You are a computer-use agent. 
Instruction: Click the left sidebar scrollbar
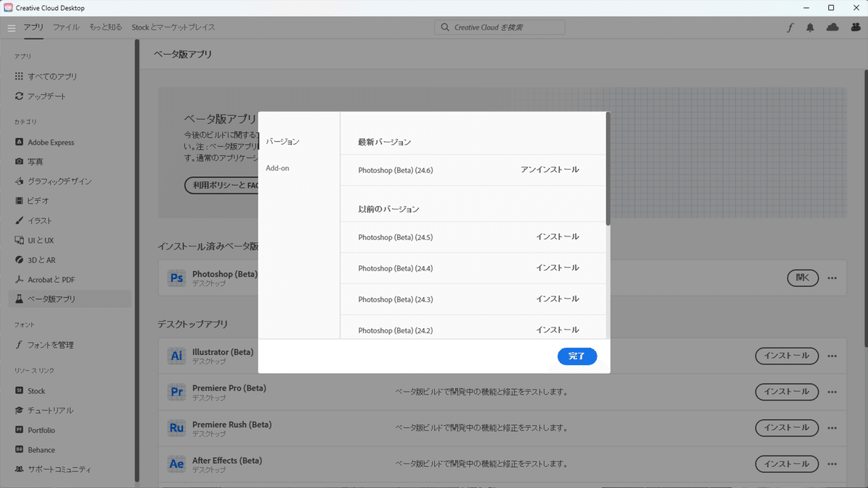pyautogui.click(x=136, y=260)
